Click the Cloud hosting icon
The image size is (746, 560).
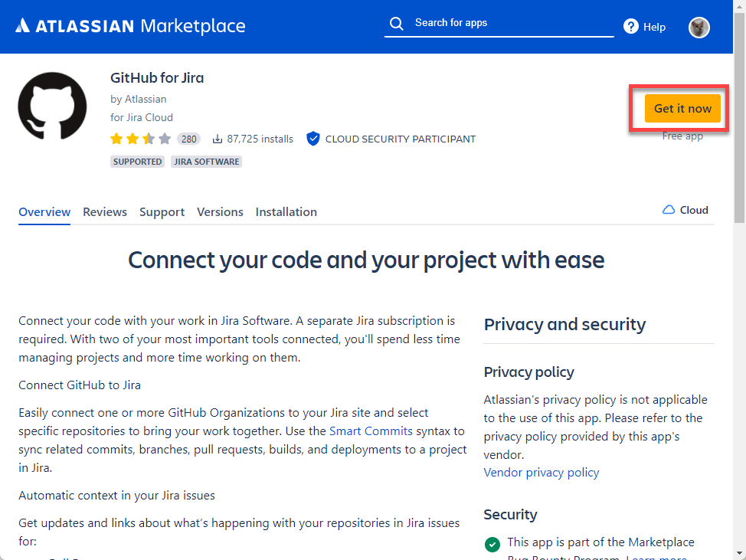[x=669, y=210]
